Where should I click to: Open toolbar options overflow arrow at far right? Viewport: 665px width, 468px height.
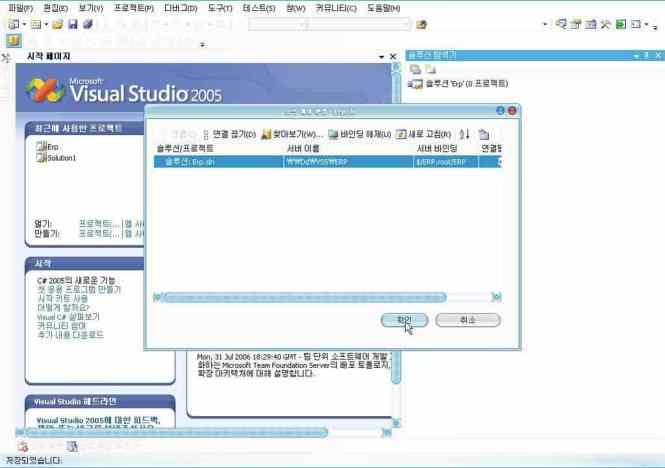[x=656, y=27]
